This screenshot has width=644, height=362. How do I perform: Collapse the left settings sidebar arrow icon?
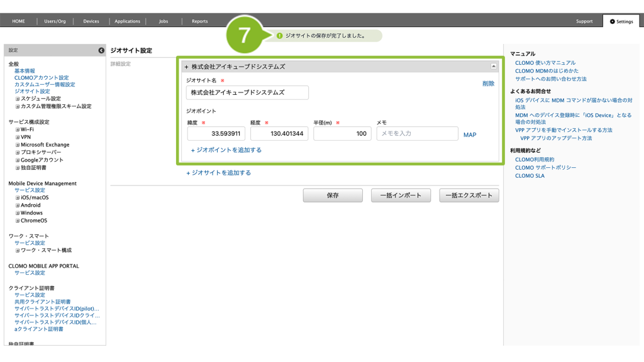(x=101, y=50)
